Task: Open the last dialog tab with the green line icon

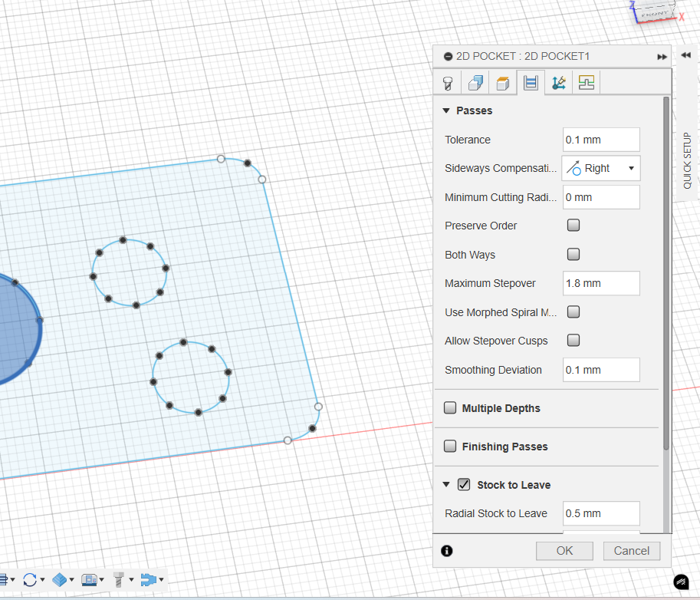Action: click(587, 83)
